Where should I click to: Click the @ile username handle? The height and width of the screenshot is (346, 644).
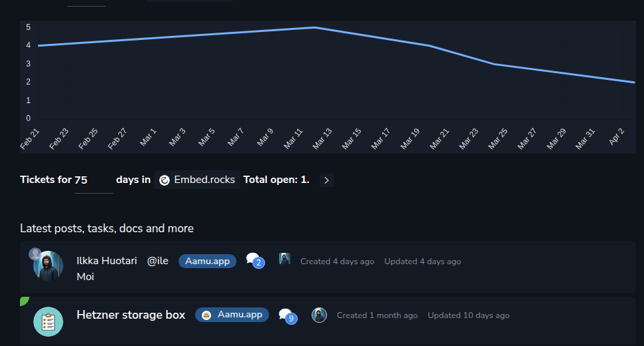pos(157,261)
